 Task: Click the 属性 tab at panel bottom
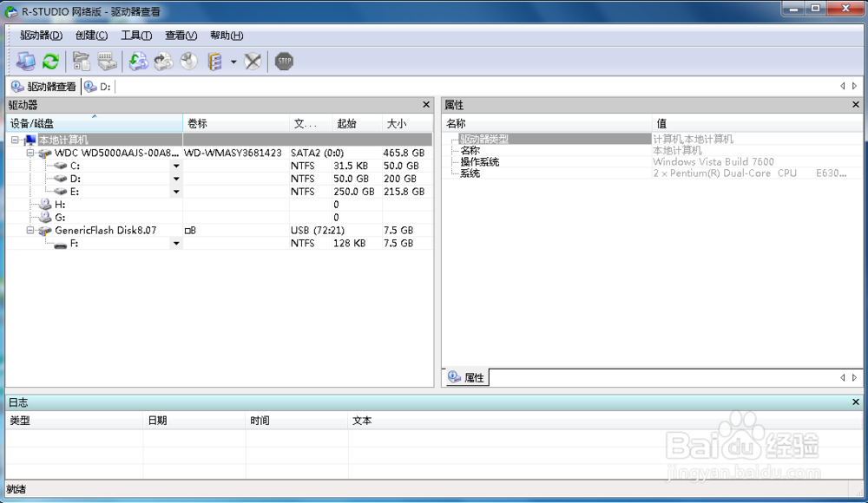point(466,377)
